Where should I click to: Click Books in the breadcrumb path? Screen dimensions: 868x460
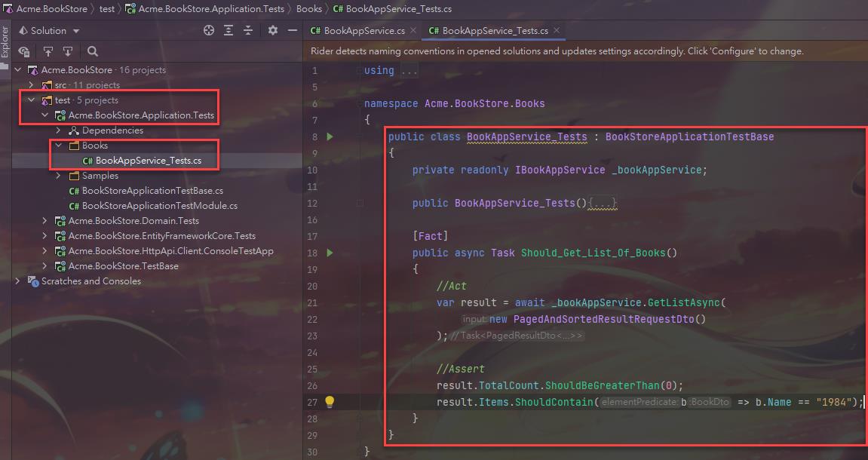click(308, 9)
